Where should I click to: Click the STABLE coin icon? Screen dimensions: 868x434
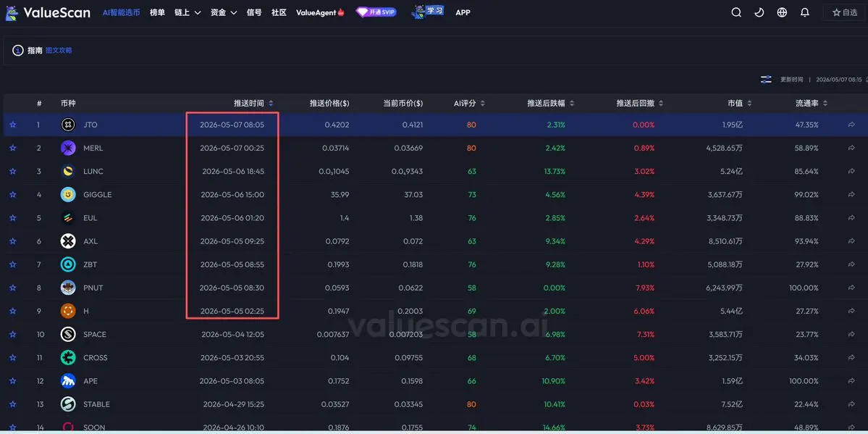(x=68, y=404)
